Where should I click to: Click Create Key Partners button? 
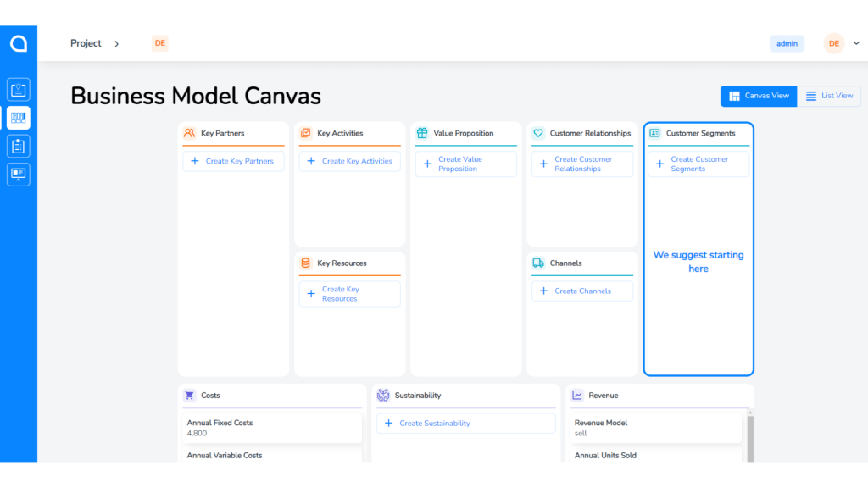pyautogui.click(x=233, y=161)
